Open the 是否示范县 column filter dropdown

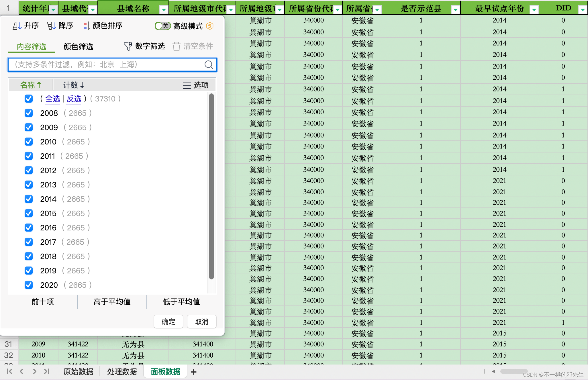pyautogui.click(x=455, y=10)
